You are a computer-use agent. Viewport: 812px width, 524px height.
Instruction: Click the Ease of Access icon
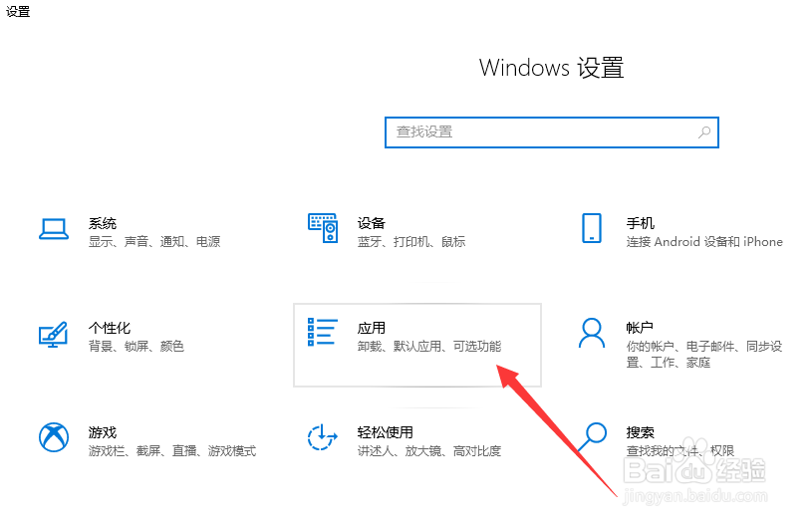pos(322,437)
